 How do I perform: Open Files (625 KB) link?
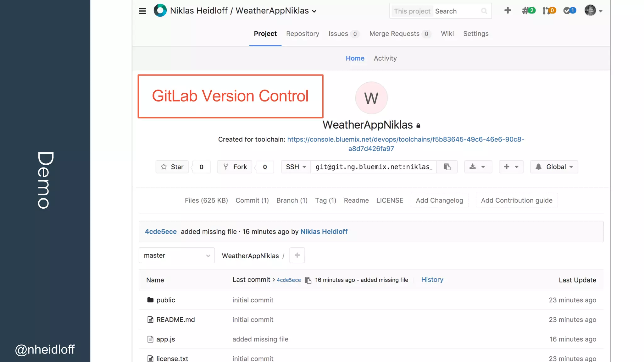pos(206,200)
